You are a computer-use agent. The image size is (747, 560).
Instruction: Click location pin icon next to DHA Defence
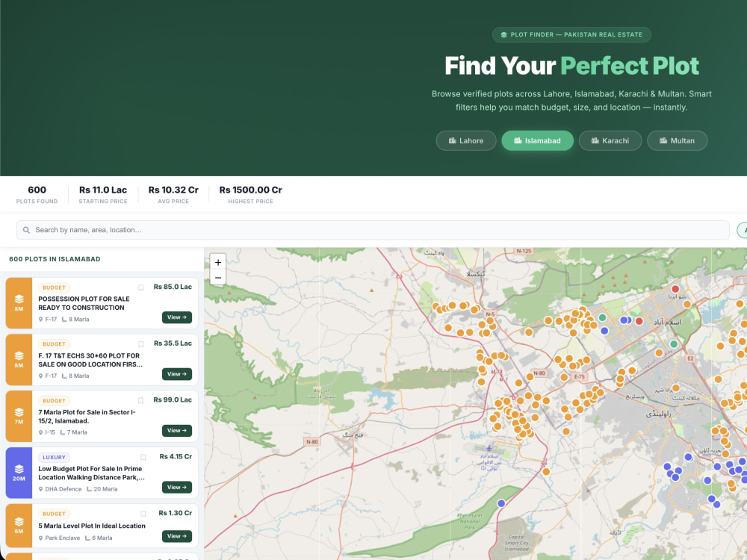[x=40, y=489]
